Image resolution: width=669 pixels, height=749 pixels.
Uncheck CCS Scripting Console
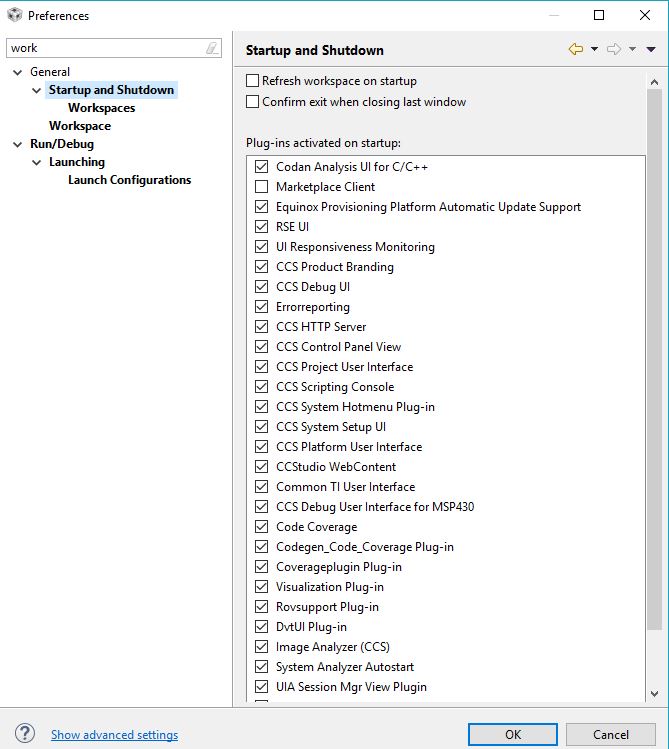(261, 386)
